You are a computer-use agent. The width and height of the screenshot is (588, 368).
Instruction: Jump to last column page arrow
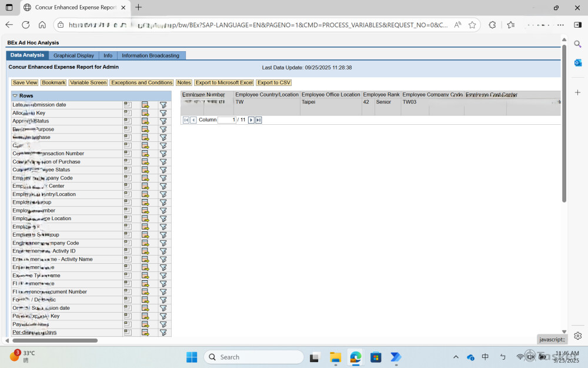[258, 120]
